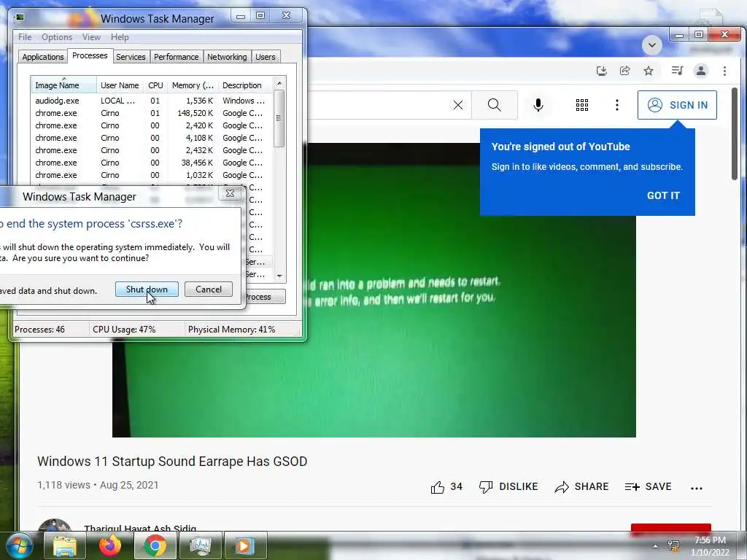Switch to the Performance tab
Image resolution: width=747 pixels, height=560 pixels.
click(176, 57)
